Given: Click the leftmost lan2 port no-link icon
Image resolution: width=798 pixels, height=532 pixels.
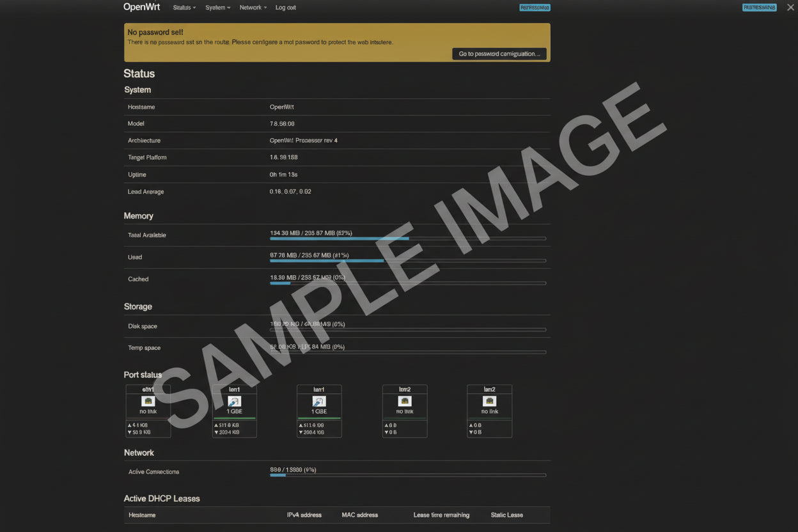Looking at the screenshot, I should tap(405, 401).
